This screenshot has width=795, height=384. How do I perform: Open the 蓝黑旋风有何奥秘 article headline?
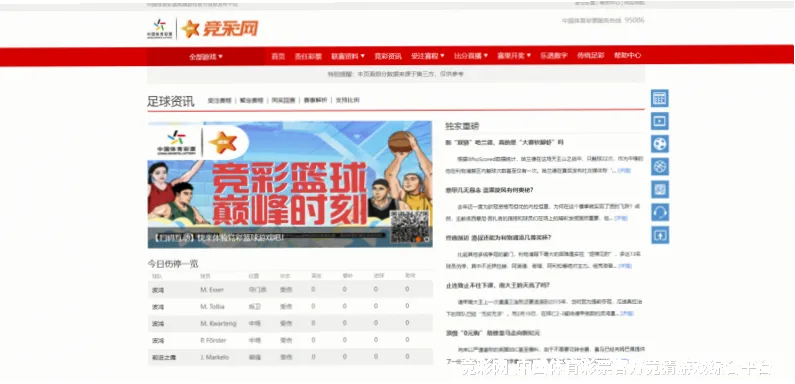coord(489,190)
